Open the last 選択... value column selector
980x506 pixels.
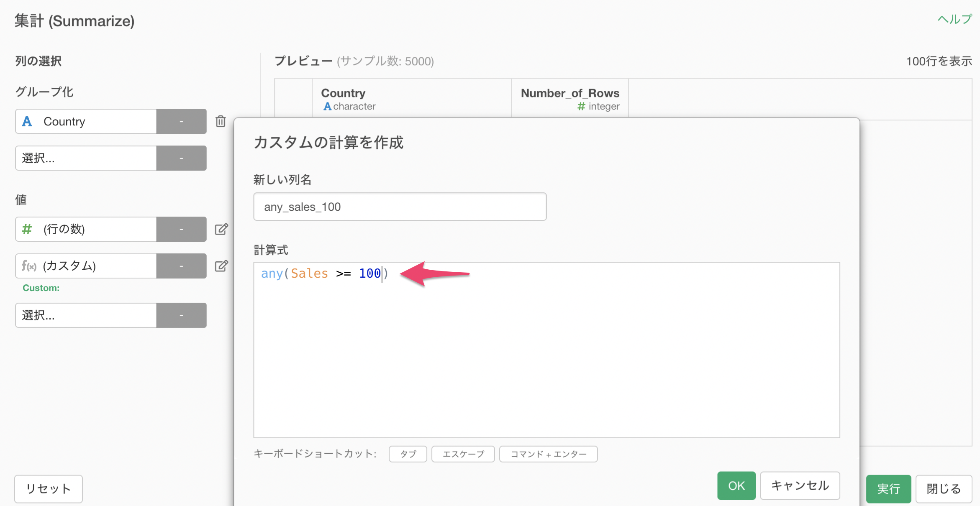coord(86,315)
